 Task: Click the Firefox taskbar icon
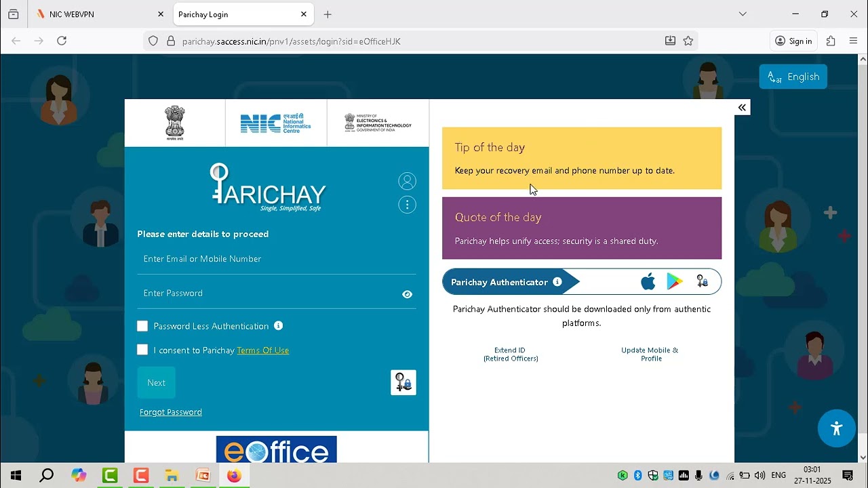tap(234, 476)
